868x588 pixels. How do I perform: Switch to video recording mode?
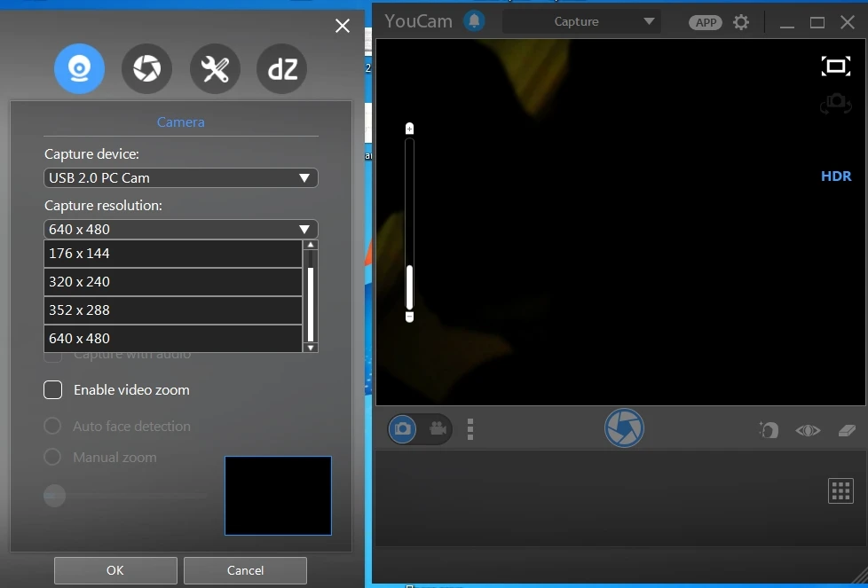click(438, 428)
